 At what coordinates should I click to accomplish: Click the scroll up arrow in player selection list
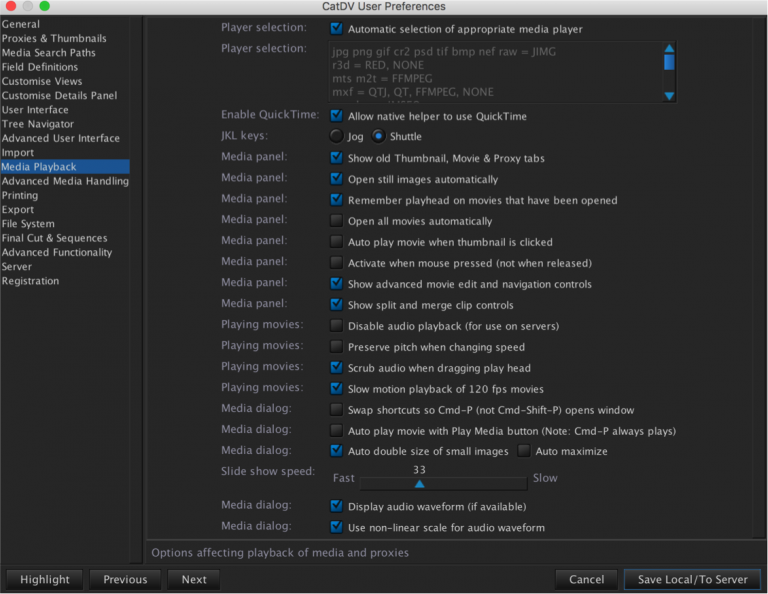(x=669, y=49)
